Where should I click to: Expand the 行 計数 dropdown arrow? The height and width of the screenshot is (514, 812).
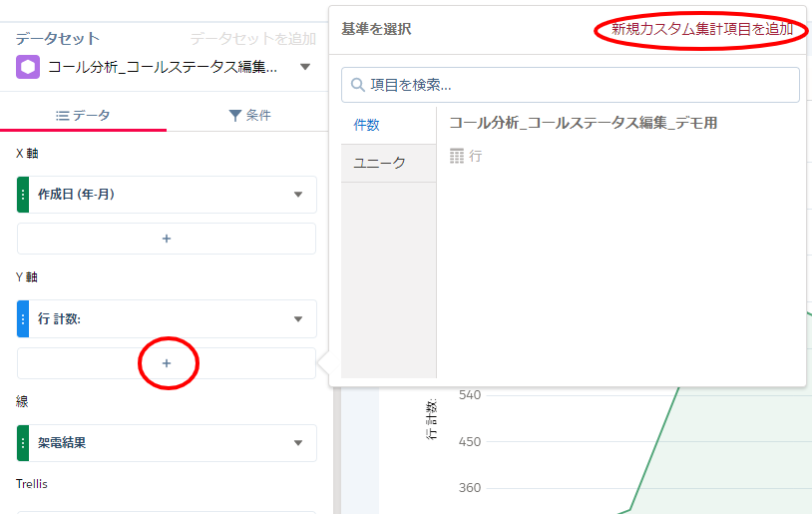click(297, 319)
